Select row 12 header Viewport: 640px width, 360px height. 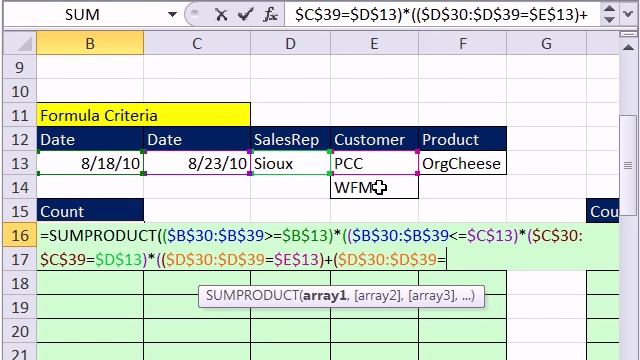pos(20,140)
